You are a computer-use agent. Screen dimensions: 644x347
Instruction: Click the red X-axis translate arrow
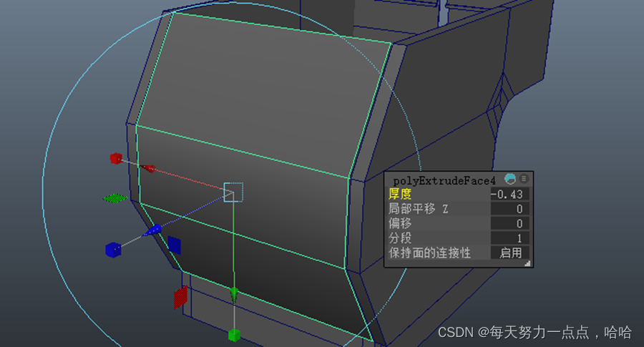pos(147,168)
